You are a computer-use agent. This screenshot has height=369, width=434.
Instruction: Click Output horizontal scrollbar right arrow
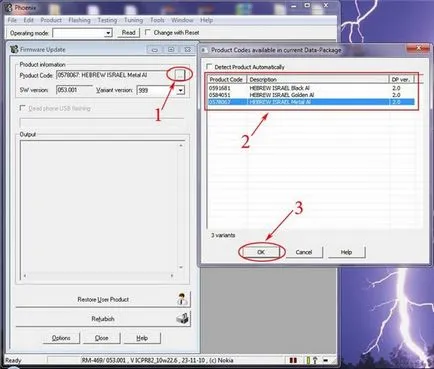[x=172, y=276]
